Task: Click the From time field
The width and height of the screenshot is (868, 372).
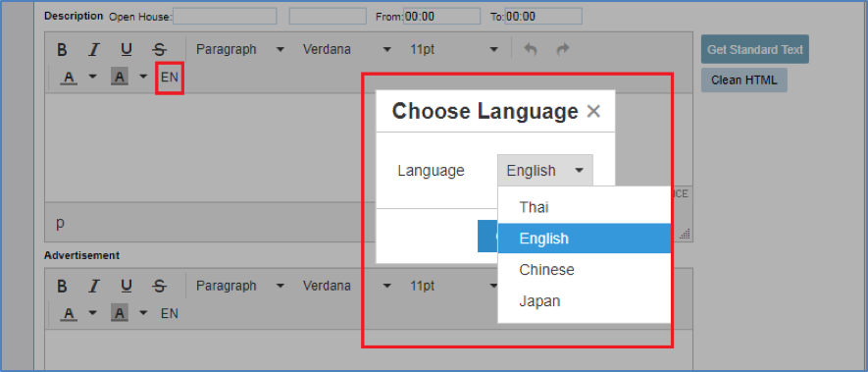Action: pos(441,16)
